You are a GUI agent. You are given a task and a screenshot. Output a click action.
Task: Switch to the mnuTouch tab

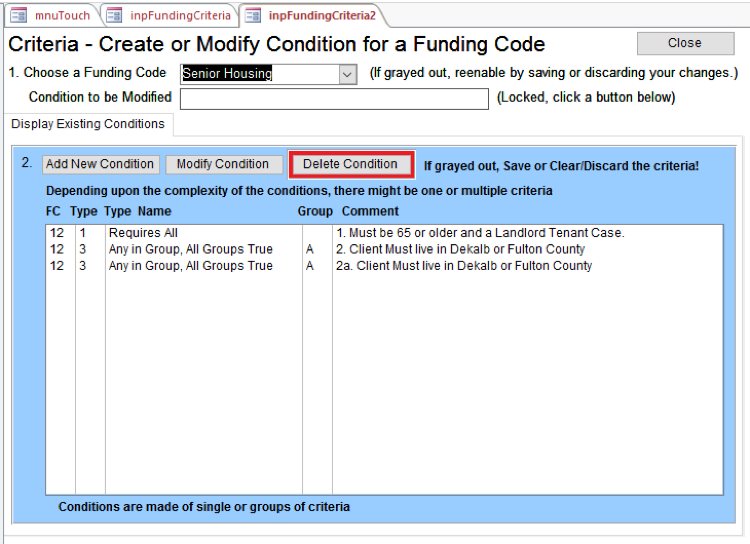point(62,15)
